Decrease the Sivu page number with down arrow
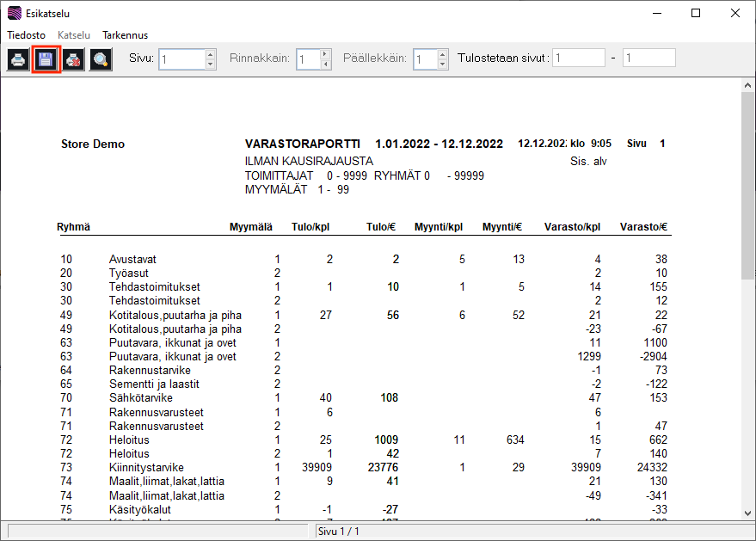Image resolution: width=756 pixels, height=541 pixels. (x=211, y=65)
